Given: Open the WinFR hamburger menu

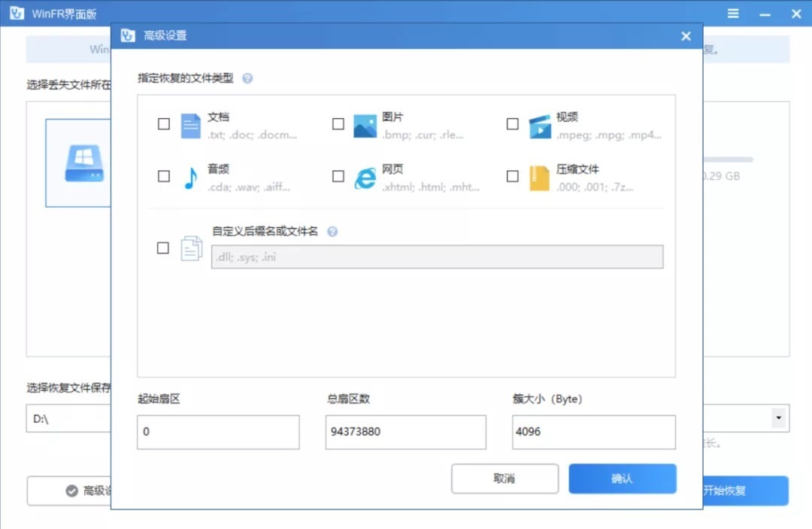Looking at the screenshot, I should coord(734,14).
